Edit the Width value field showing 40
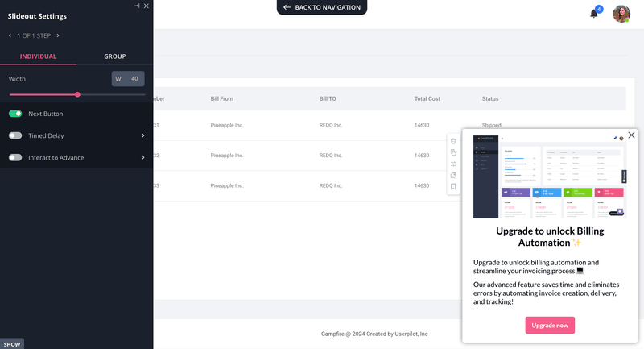This screenshot has height=349, width=644. [128, 79]
